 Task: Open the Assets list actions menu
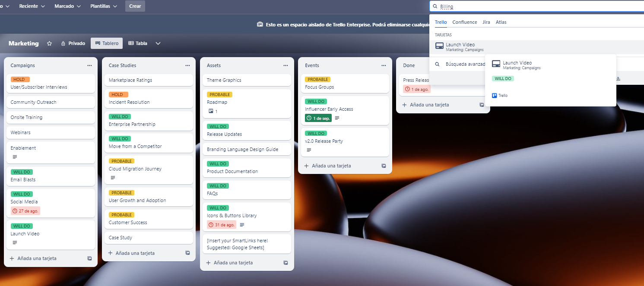pyautogui.click(x=286, y=65)
